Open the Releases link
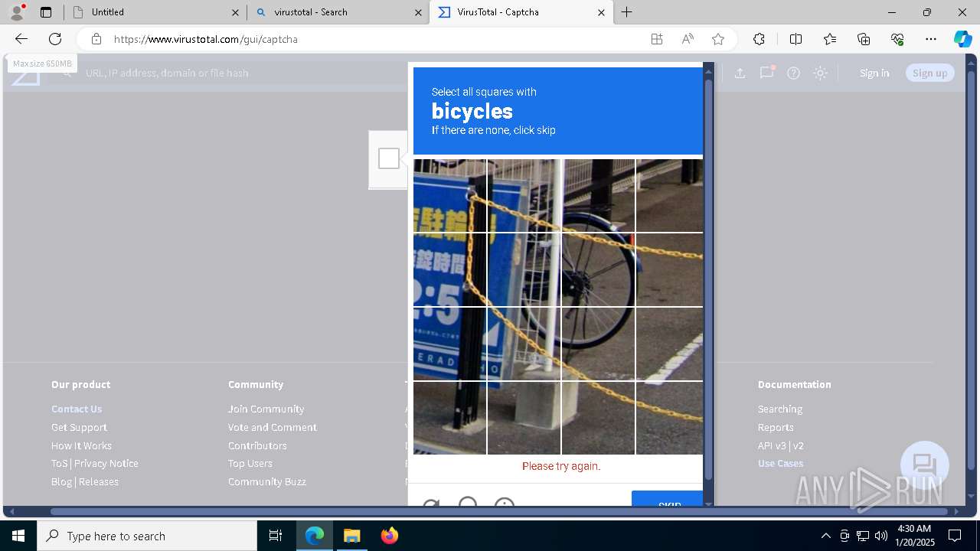The image size is (980, 551). (99, 481)
